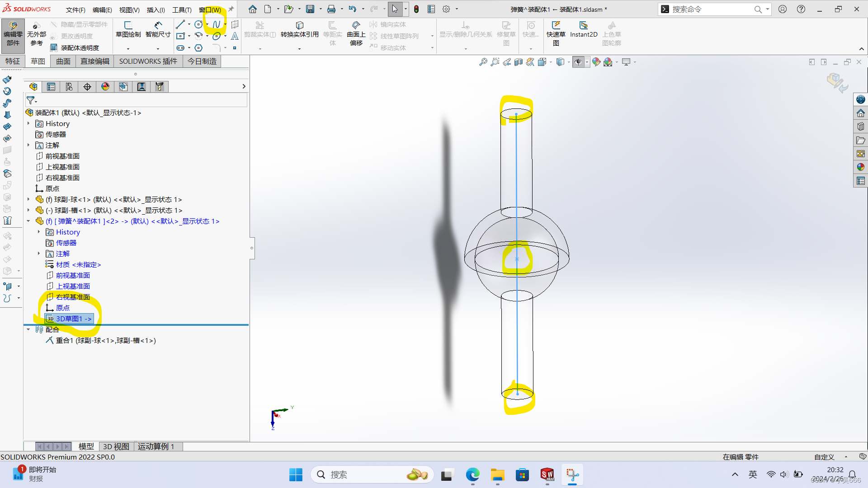Select the Spline sketch tool
Screen dimensions: 868x488
pyautogui.click(x=216, y=24)
